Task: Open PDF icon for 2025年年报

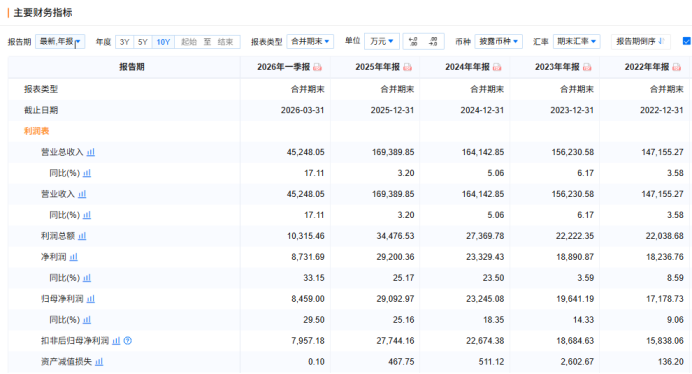Action: (407, 67)
